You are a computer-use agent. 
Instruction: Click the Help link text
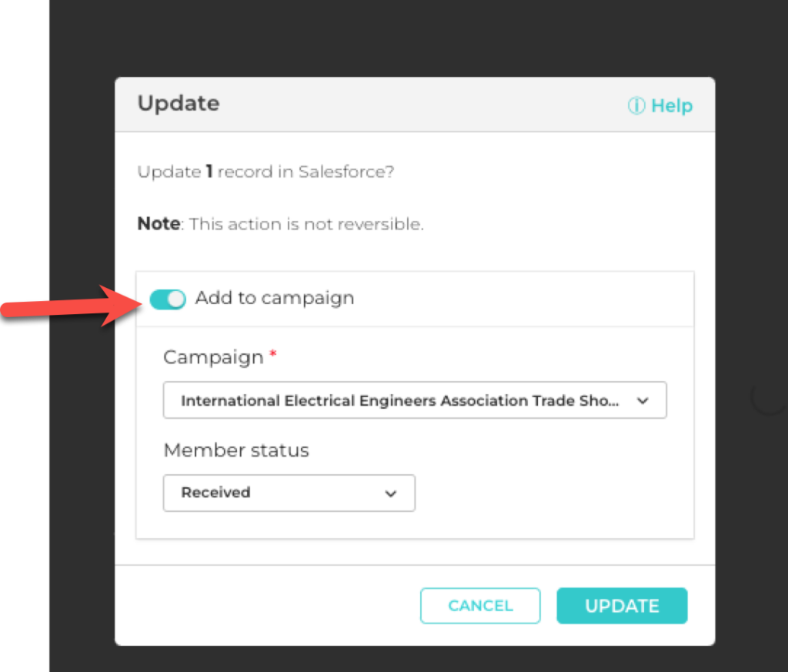pyautogui.click(x=670, y=105)
